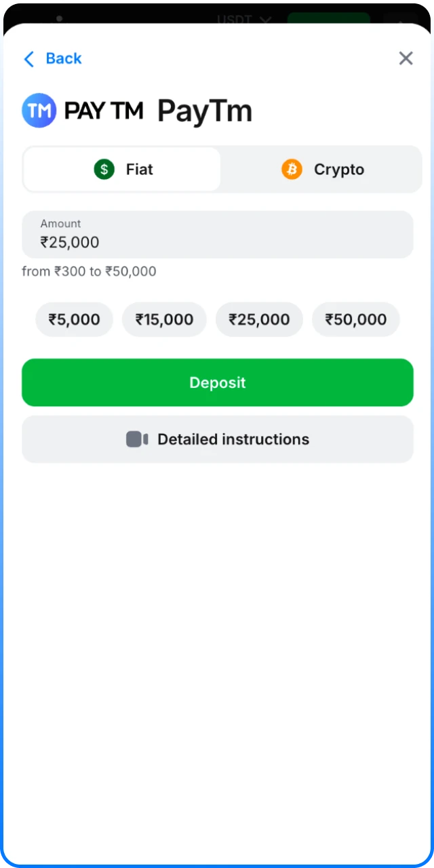
Task: Open the USDT currency selector at the top
Action: click(x=244, y=19)
